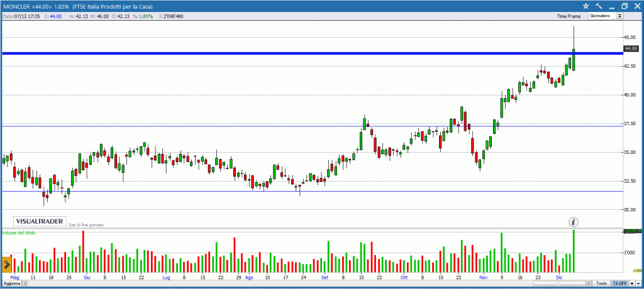This screenshot has height=289, width=644.
Task: Click the 'Ott' month label on axis
Action: [x=404, y=278]
